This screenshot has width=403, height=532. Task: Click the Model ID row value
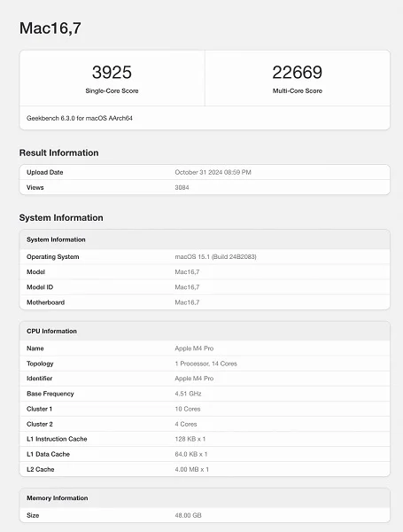pos(187,287)
